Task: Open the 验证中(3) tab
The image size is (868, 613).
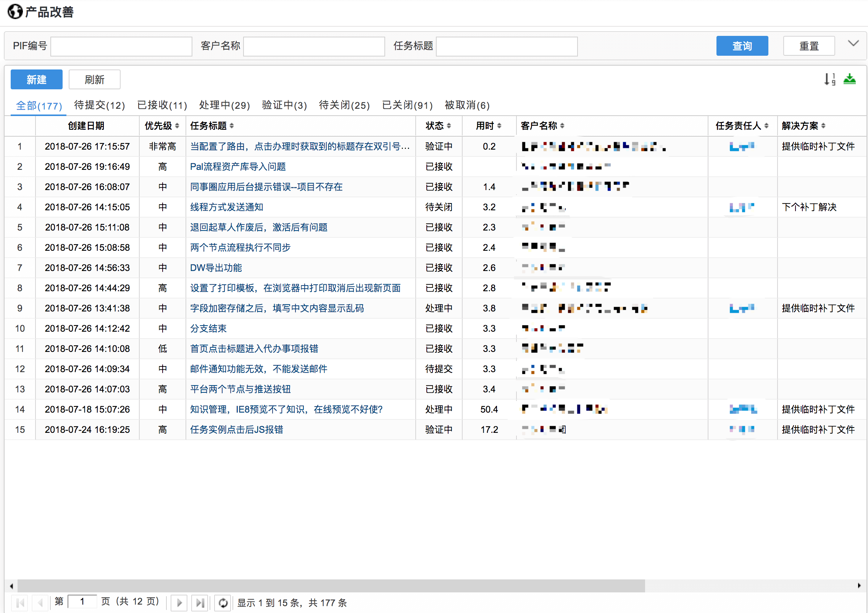Action: click(x=284, y=105)
